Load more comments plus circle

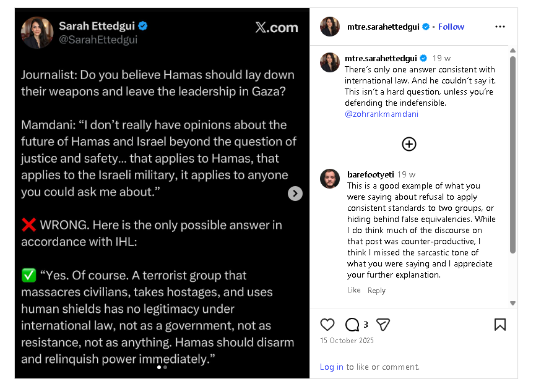[409, 144]
